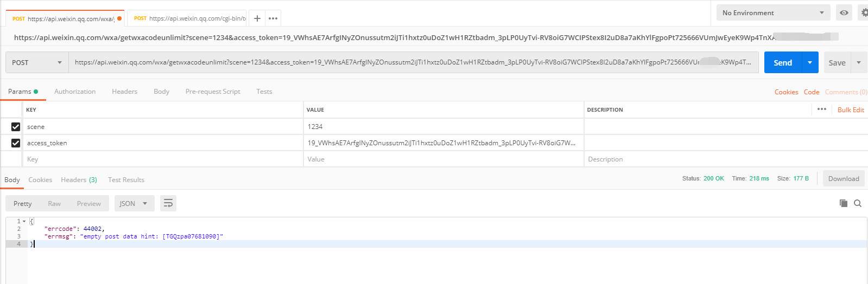868x284 pixels.
Task: Click the scene key cell
Action: [x=163, y=127]
